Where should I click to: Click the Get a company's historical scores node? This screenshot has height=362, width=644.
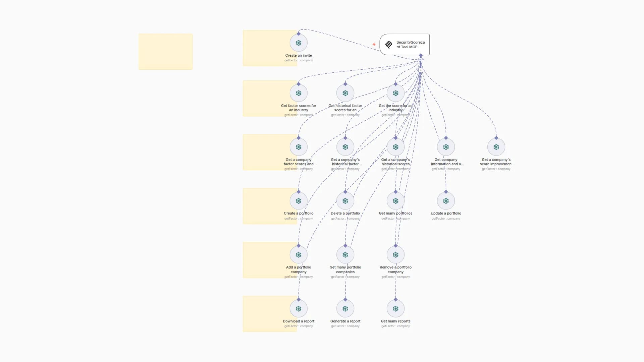(x=395, y=147)
